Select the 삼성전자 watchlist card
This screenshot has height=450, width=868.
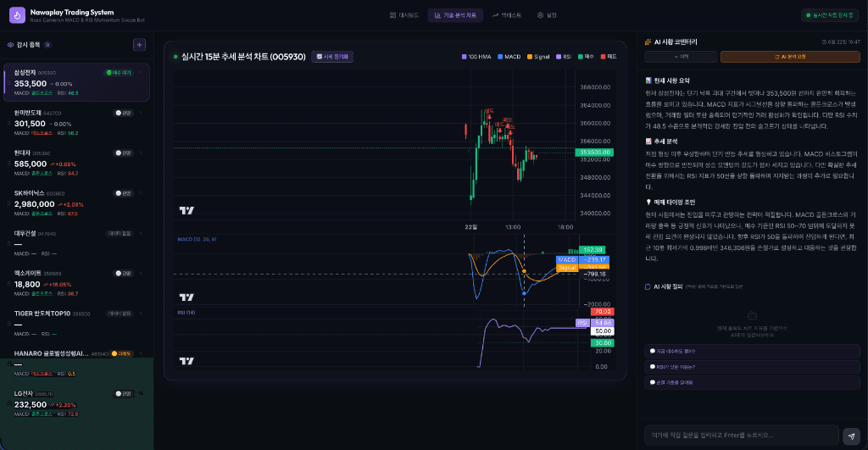[76, 82]
